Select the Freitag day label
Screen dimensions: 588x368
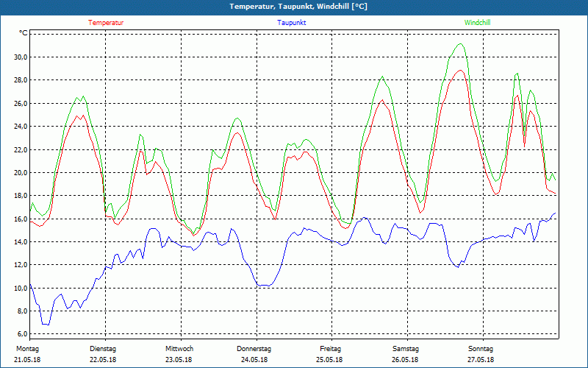coord(330,349)
